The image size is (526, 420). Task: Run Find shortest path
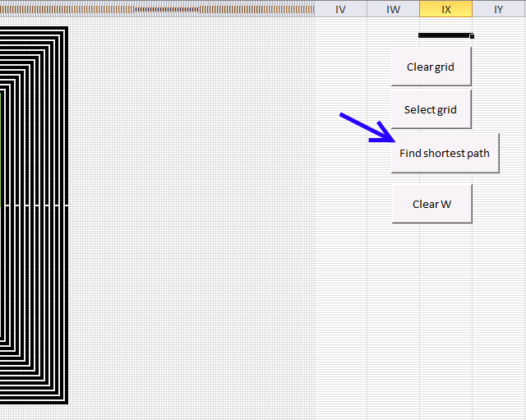(x=445, y=154)
